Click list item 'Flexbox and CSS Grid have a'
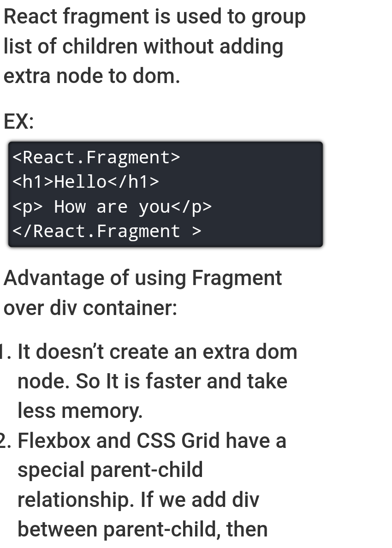The height and width of the screenshot is (548, 392). click(x=152, y=441)
